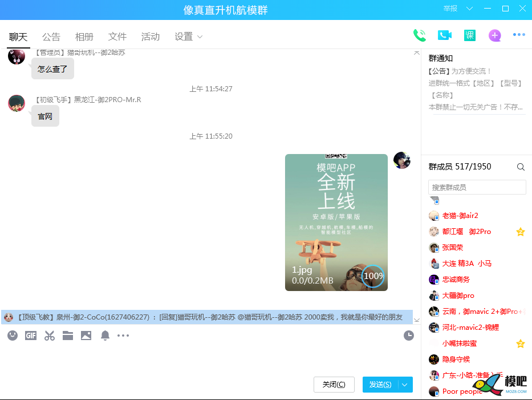This screenshot has width=532, height=400.
Task: Click avatar of member 老猫-御air2
Action: (x=434, y=216)
